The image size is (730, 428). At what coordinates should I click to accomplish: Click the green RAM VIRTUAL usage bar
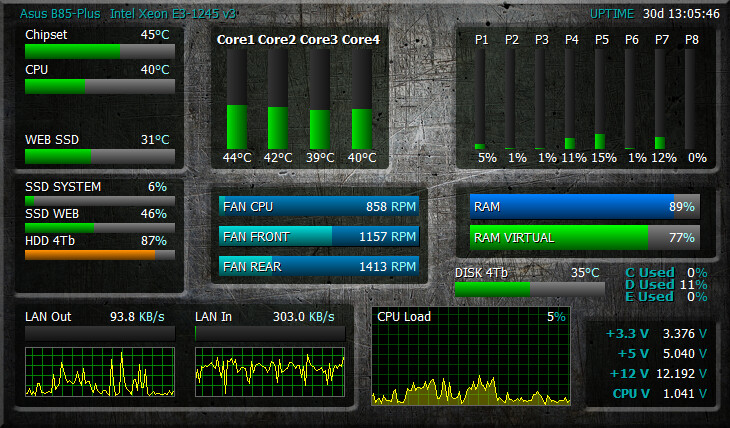[x=584, y=238]
